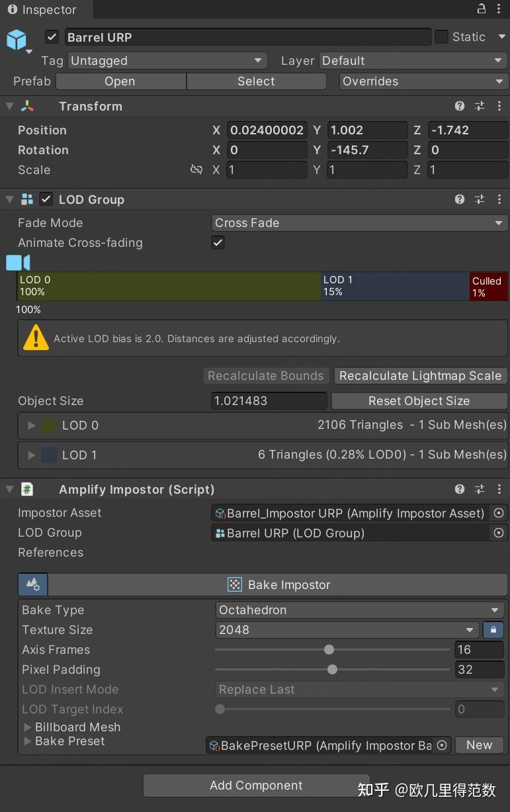Uncheck Animate Cross-fading
The width and height of the screenshot is (510, 812).
(218, 242)
